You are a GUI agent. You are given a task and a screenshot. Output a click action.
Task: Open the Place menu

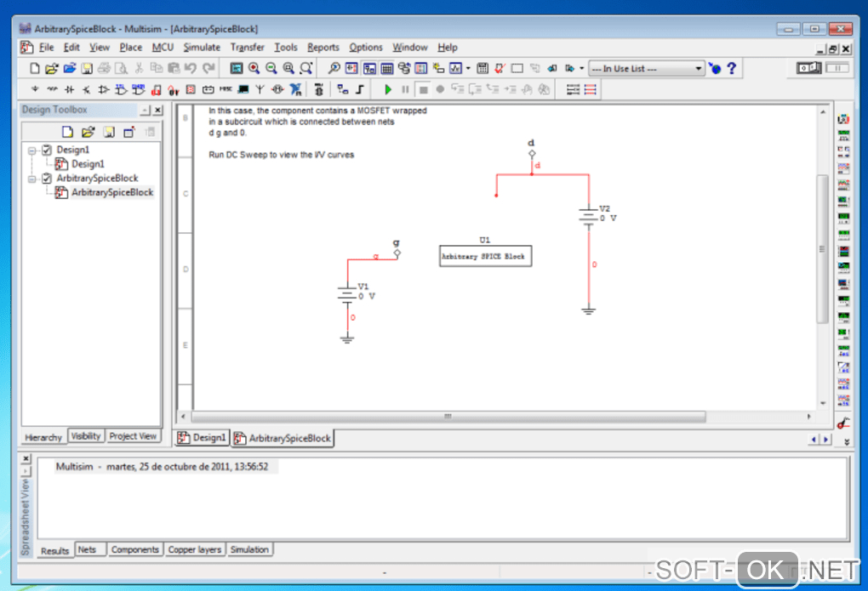pyautogui.click(x=131, y=48)
